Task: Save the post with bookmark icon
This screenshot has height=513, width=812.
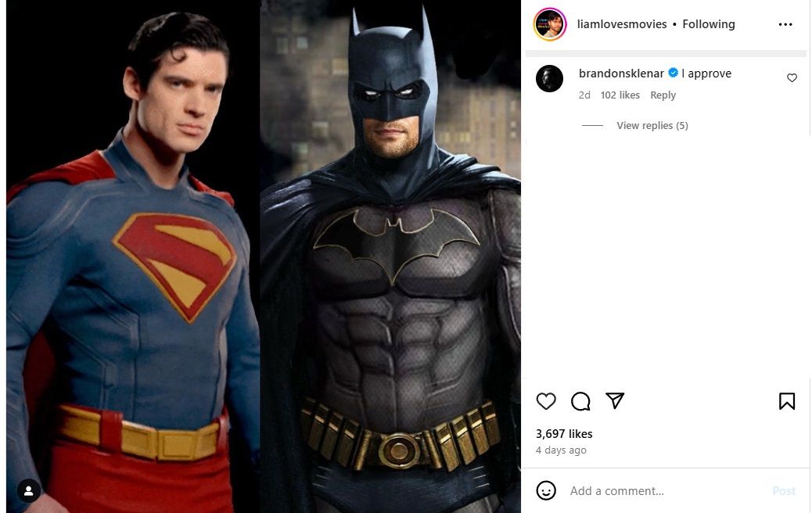Action: (787, 401)
